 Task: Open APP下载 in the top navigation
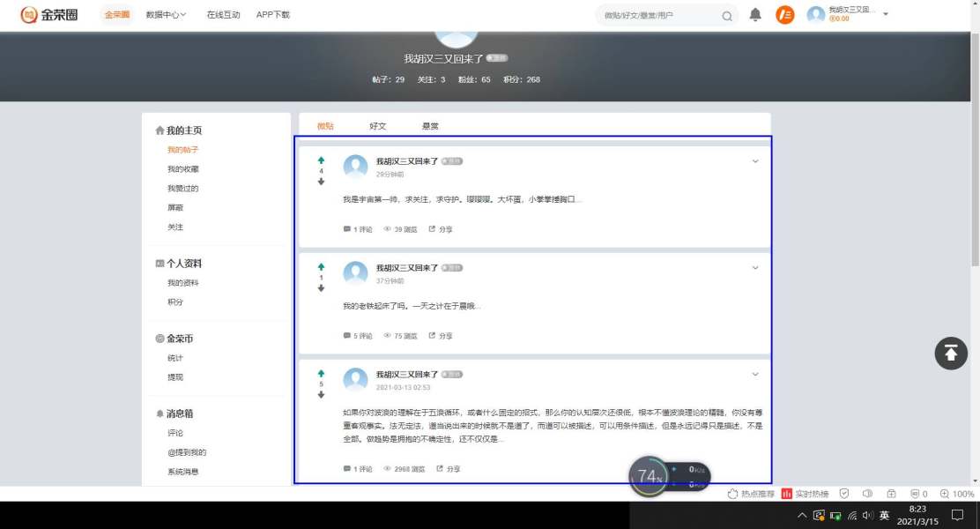[x=273, y=14]
